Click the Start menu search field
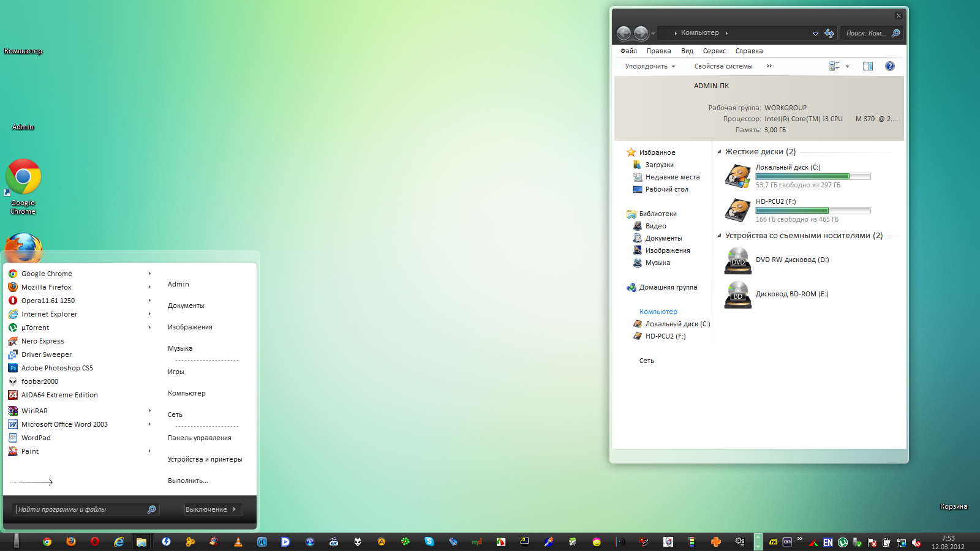The image size is (980, 551). pos(80,509)
